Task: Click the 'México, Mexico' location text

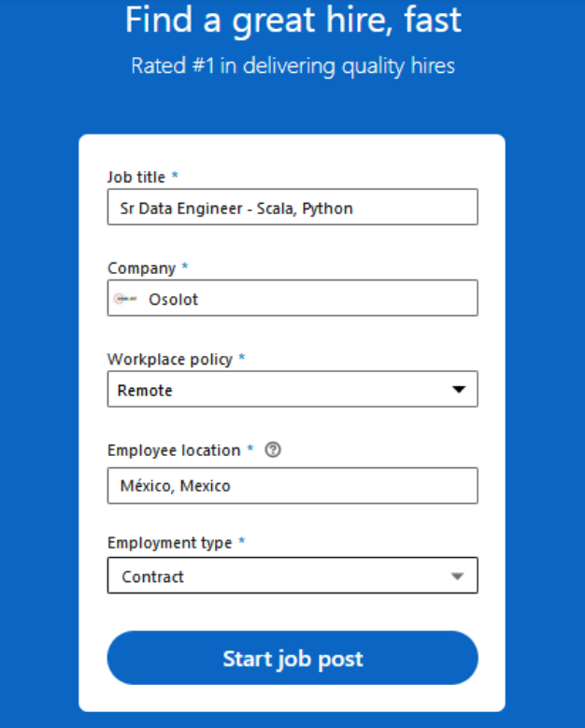Action: pyautogui.click(x=175, y=486)
